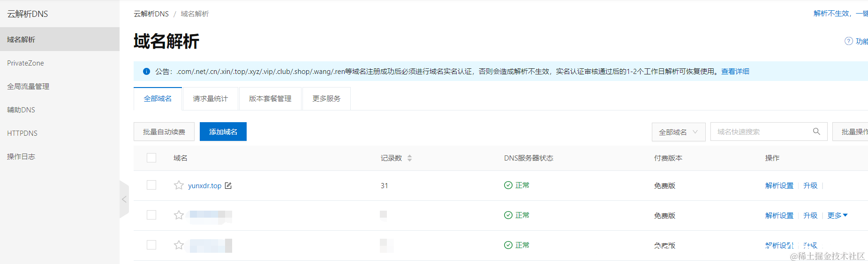Open the 更多服务 tab

coord(326,99)
